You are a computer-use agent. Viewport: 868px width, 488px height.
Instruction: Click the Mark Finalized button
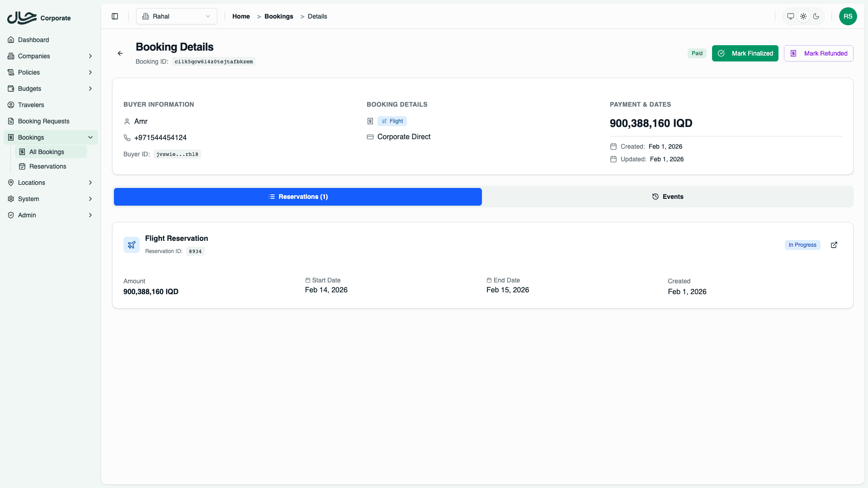(745, 53)
